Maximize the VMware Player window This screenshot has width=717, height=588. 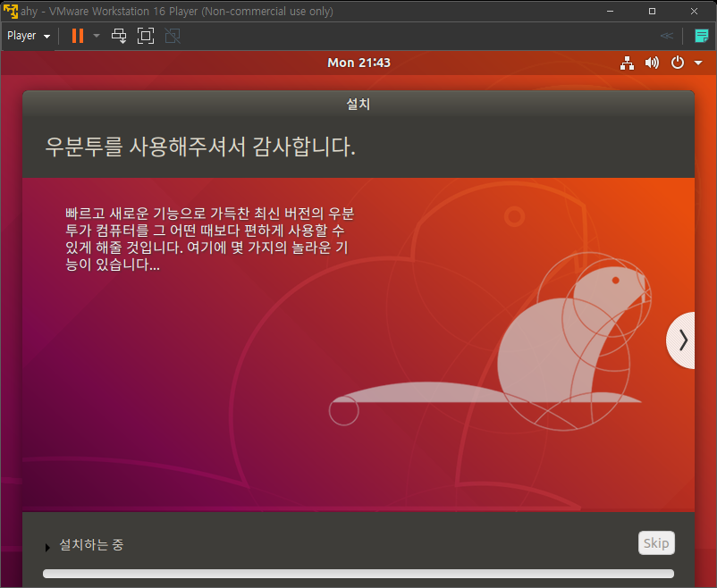(x=652, y=11)
